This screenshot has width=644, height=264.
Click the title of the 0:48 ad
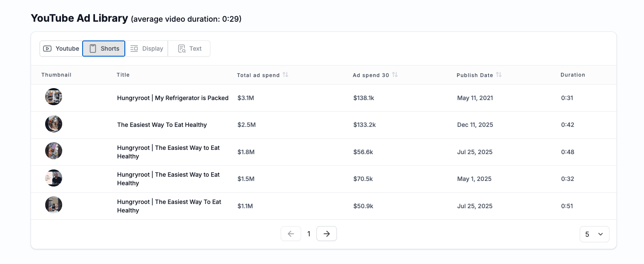pos(168,152)
